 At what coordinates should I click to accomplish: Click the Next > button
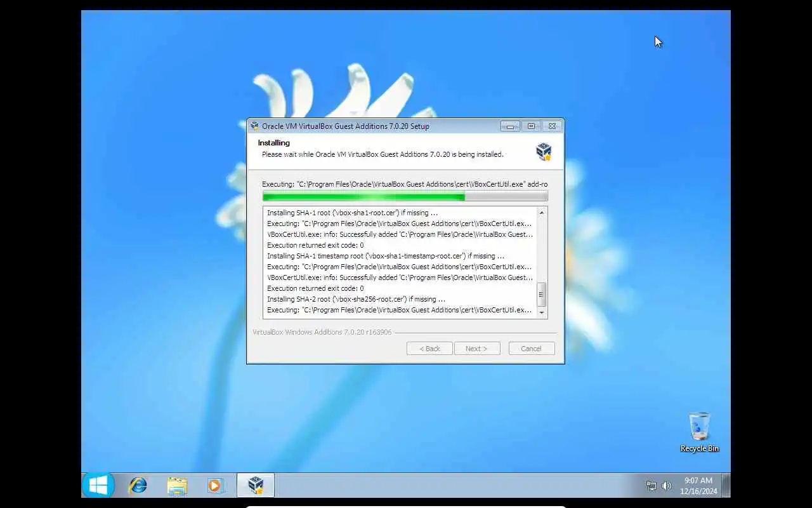pos(477,349)
